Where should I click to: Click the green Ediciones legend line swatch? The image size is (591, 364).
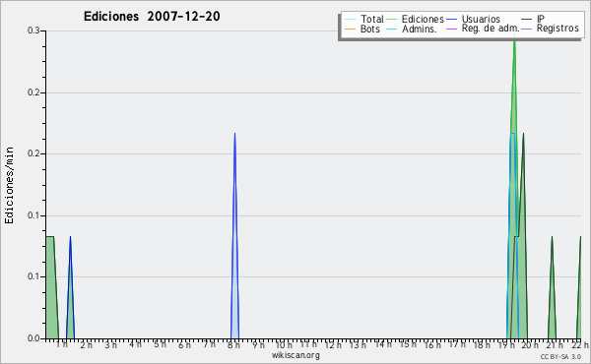392,20
